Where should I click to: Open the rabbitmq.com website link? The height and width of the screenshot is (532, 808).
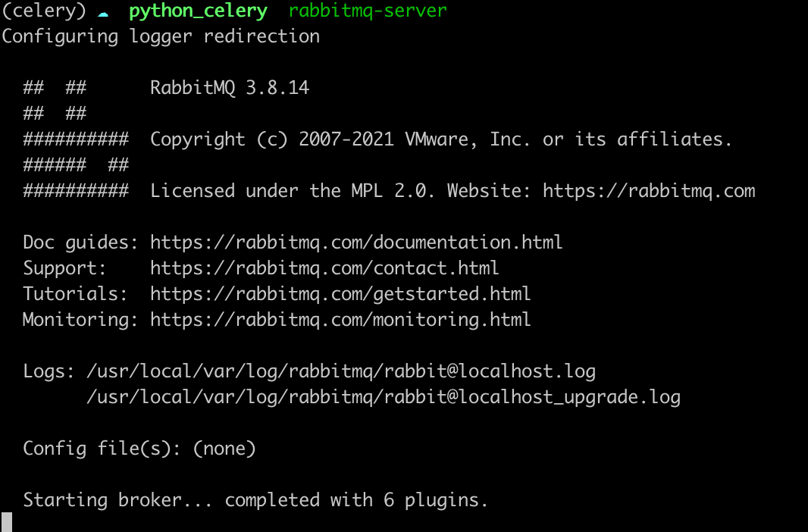click(x=648, y=190)
